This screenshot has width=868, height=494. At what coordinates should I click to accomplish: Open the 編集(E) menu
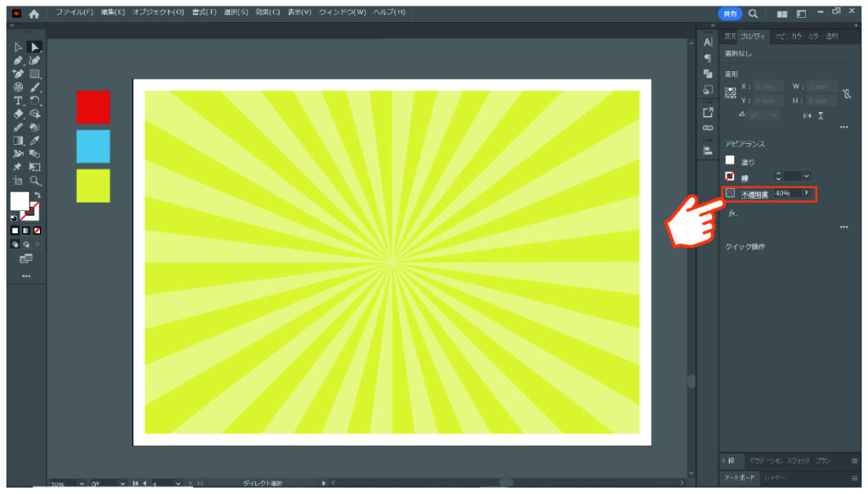click(x=113, y=12)
